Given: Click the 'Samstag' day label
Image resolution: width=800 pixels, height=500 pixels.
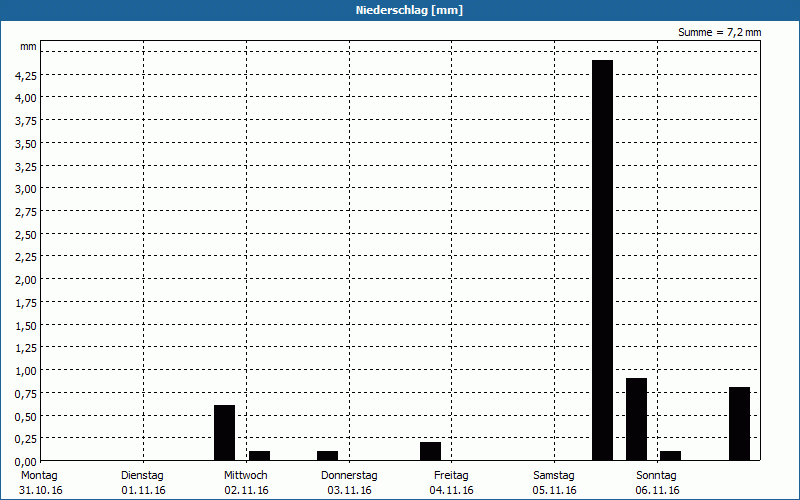Looking at the screenshot, I should tap(554, 476).
